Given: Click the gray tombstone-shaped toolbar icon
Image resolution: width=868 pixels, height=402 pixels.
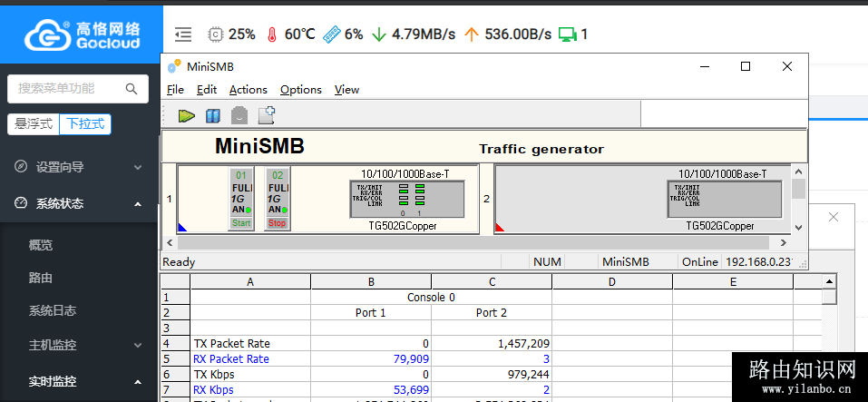Looking at the screenshot, I should point(239,115).
